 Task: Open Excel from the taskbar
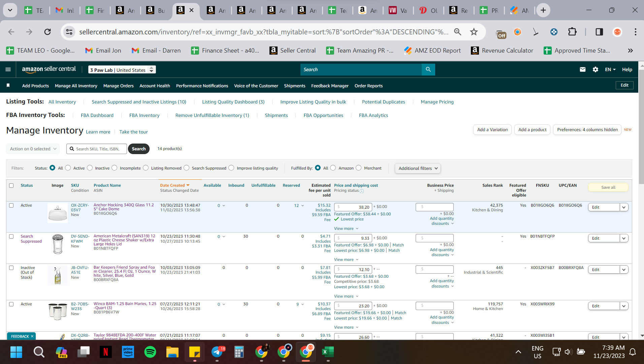(328, 352)
